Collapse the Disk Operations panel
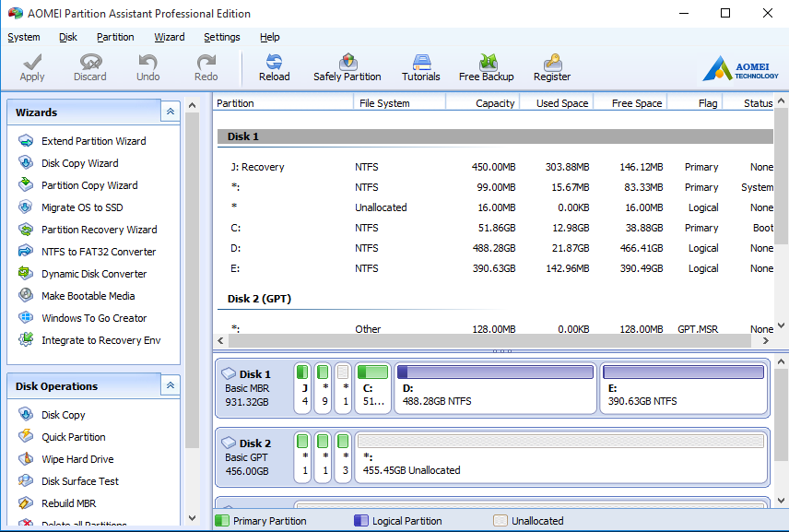 click(170, 385)
